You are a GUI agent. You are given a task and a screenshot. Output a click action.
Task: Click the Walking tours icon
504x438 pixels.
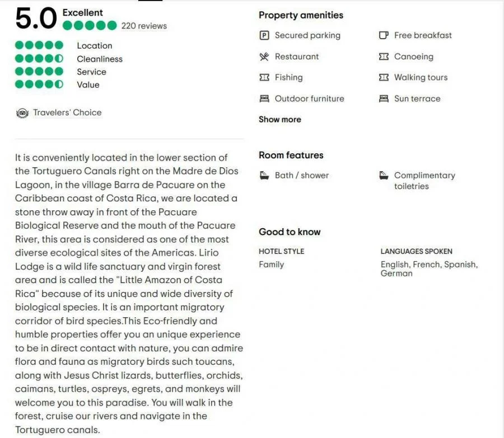[384, 78]
